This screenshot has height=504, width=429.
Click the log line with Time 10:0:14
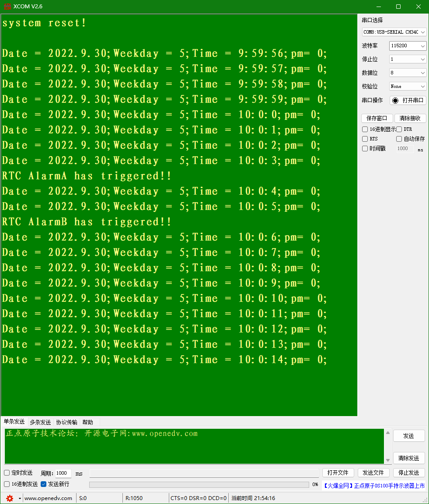pyautogui.click(x=164, y=359)
